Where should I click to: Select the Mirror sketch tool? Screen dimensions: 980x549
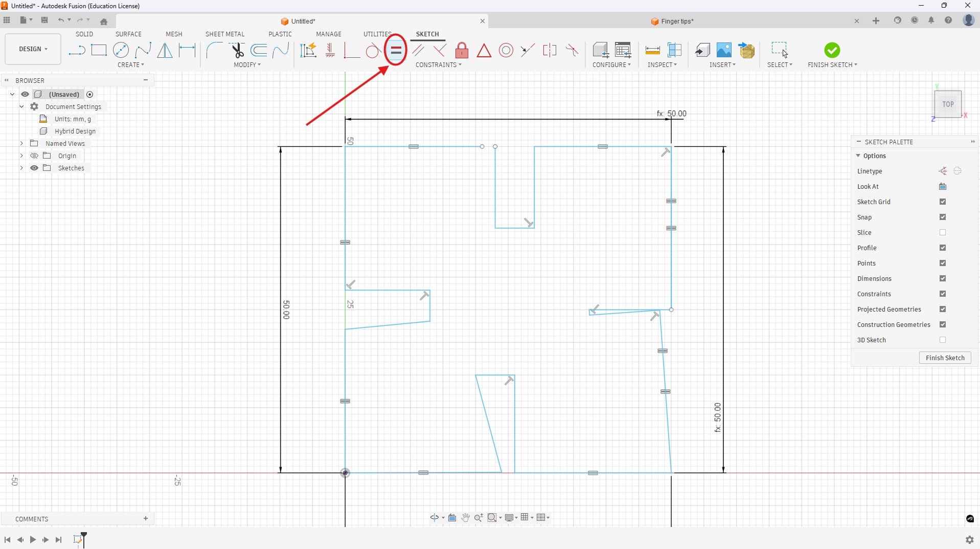tap(165, 50)
